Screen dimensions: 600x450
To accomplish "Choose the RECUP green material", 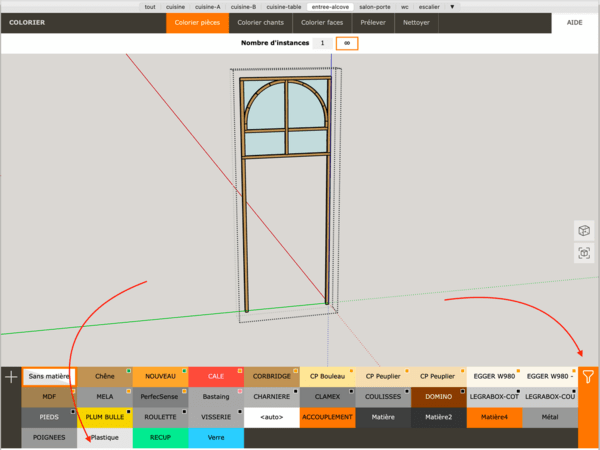I will pos(160,437).
